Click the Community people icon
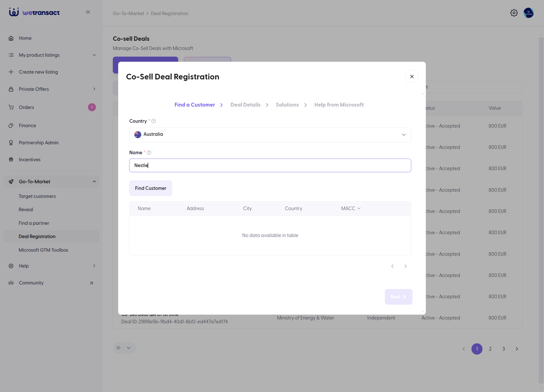Viewport: 544px width, 392px height. [x=11, y=283]
